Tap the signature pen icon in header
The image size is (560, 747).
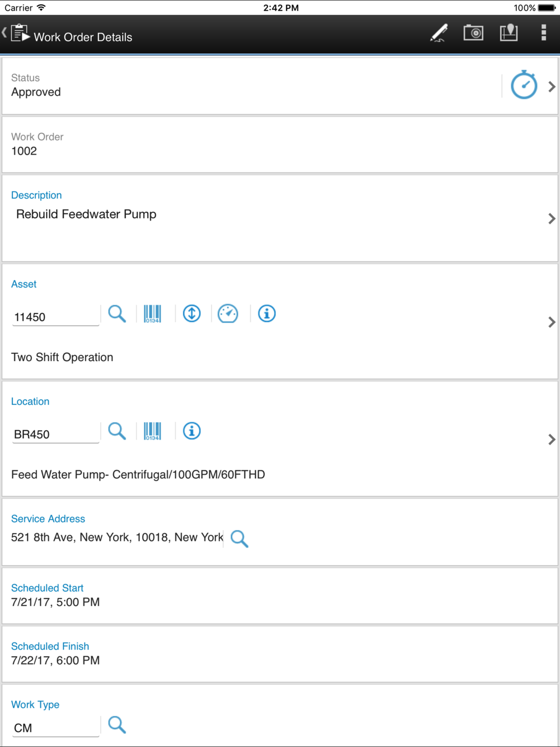[439, 33]
